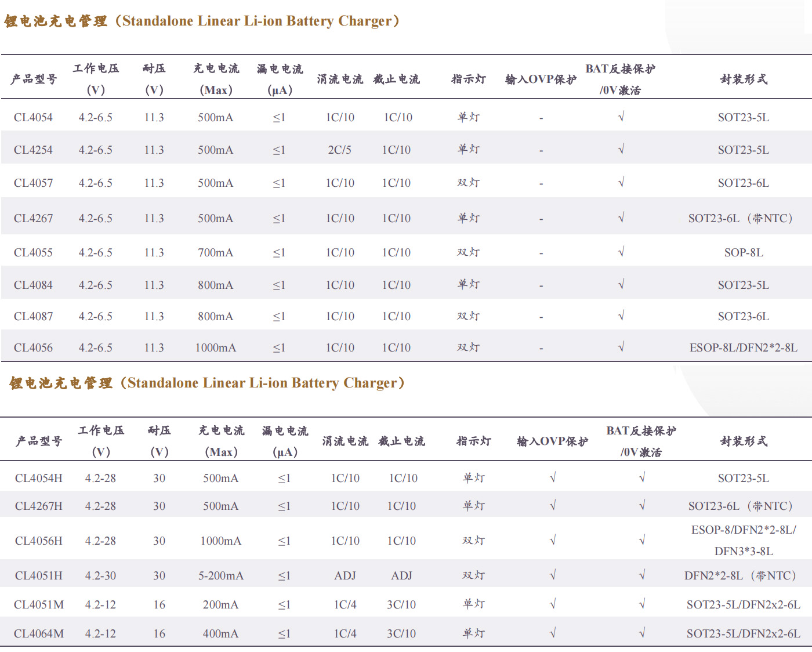Image resolution: width=812 pixels, height=652 pixels.
Task: Click the SOP-8L package cell
Action: pos(744,253)
